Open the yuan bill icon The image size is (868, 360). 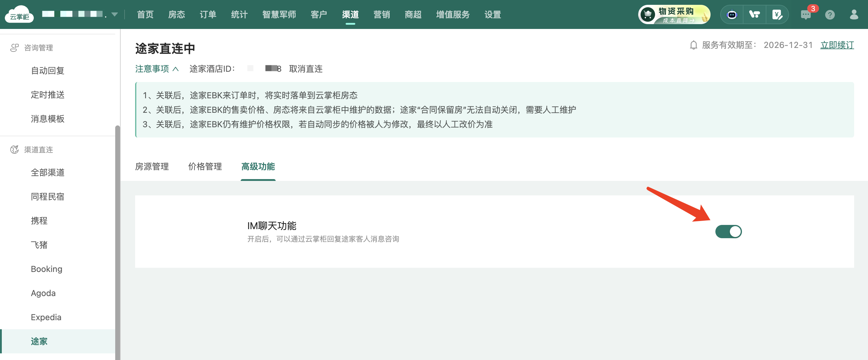click(777, 15)
